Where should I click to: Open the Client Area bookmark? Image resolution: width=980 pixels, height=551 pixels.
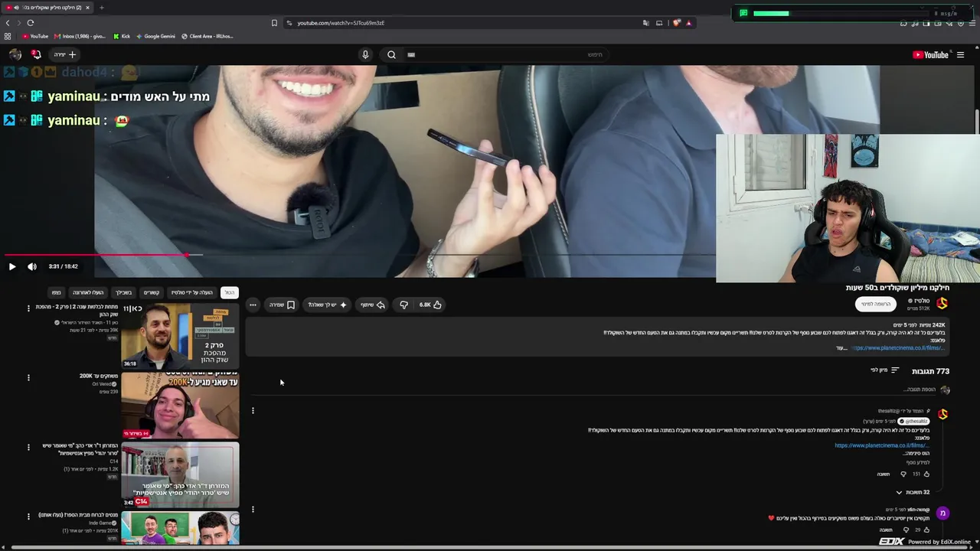207,36
